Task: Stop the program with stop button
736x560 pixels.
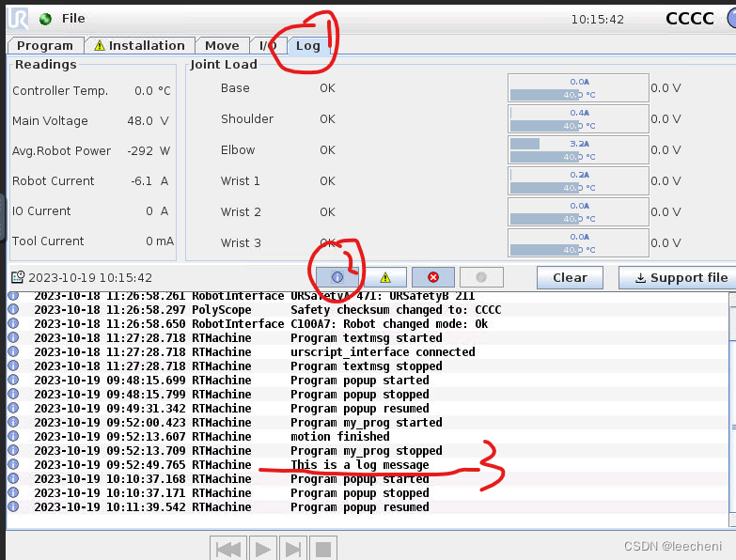Action: tap(323, 549)
